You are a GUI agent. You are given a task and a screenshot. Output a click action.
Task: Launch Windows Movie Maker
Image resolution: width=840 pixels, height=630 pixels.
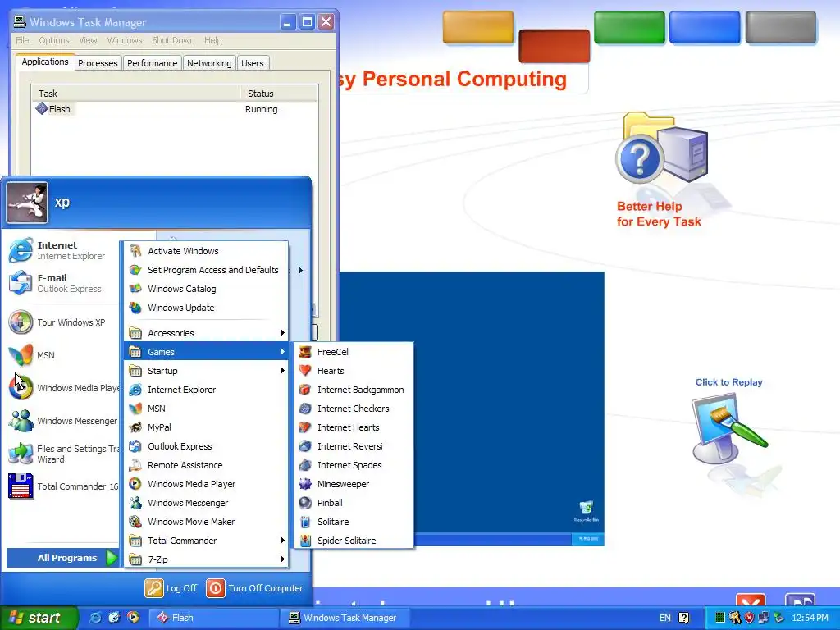(206, 522)
